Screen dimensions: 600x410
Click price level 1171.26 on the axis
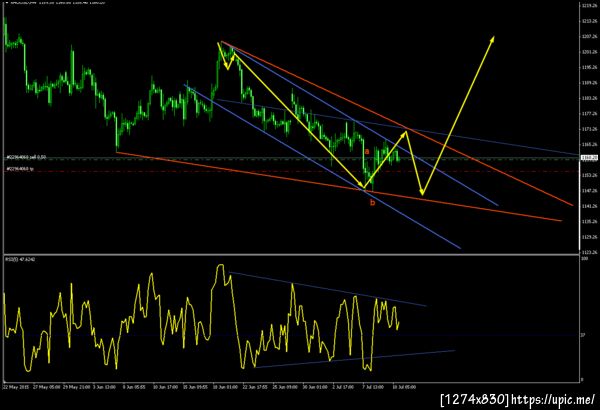tap(590, 129)
